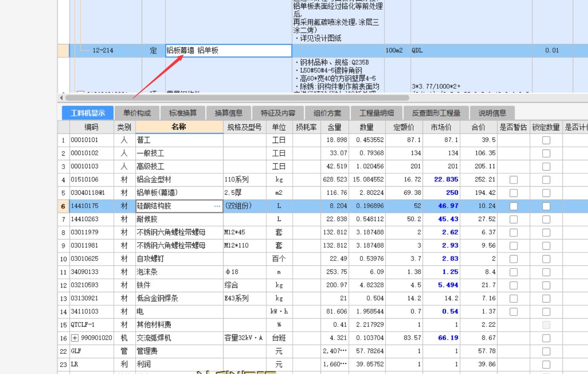The image size is (588, 374).
Task: Select the 其他材料费 name cell
Action: (x=179, y=325)
